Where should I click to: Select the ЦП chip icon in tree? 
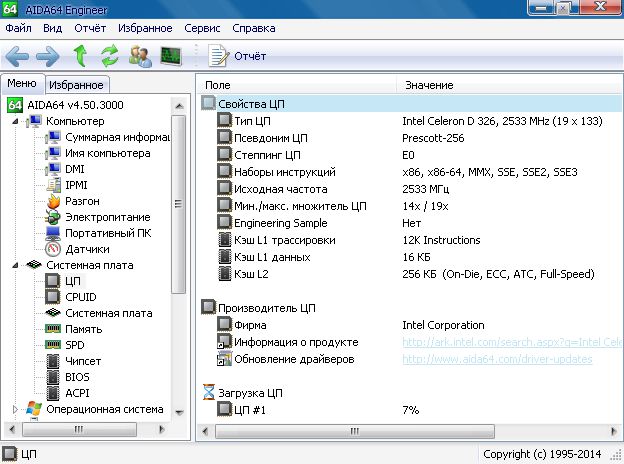(53, 281)
